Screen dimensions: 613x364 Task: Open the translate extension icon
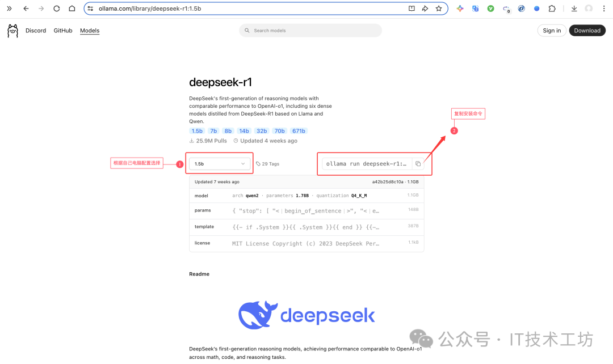(476, 9)
